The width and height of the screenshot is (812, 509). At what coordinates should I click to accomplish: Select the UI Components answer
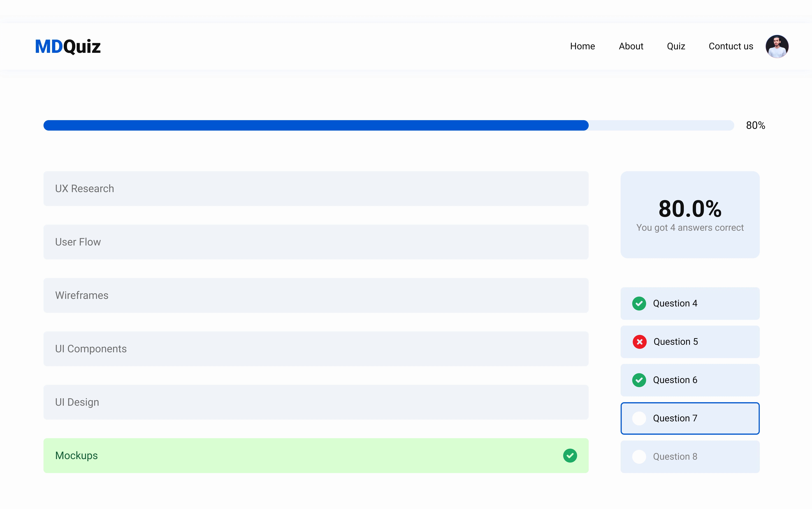(x=316, y=349)
